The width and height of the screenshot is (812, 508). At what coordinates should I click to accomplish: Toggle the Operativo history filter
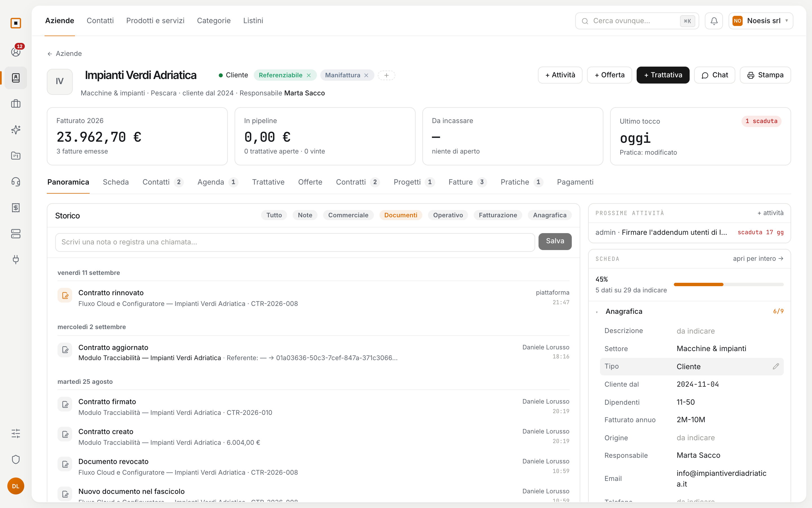448,215
